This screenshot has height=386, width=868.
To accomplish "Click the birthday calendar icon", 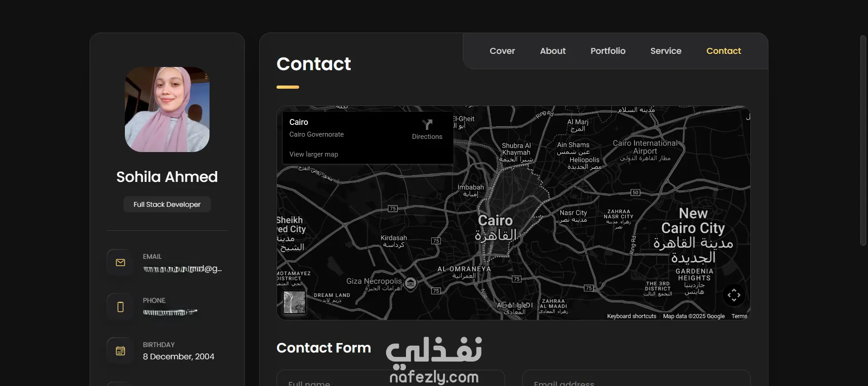I will (120, 351).
